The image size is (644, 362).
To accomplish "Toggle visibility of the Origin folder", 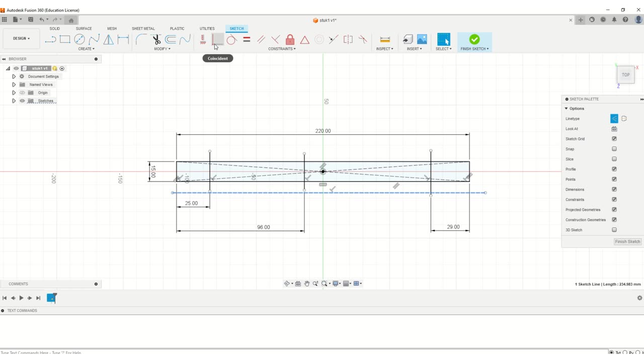I will coord(22,93).
